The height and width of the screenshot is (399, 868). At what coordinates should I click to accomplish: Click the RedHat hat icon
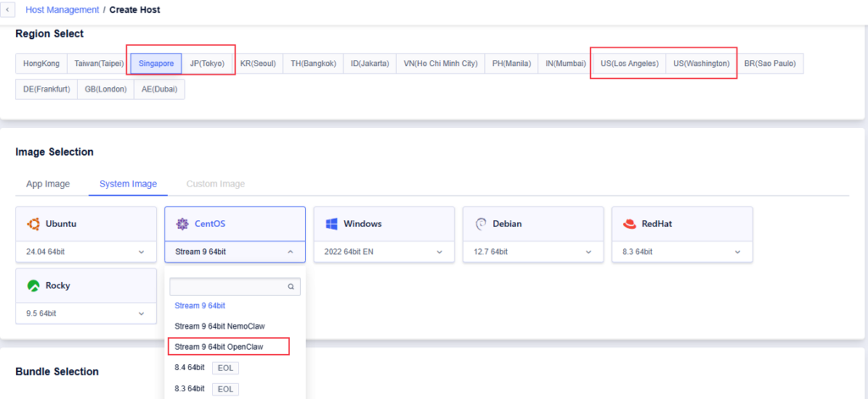click(x=629, y=224)
